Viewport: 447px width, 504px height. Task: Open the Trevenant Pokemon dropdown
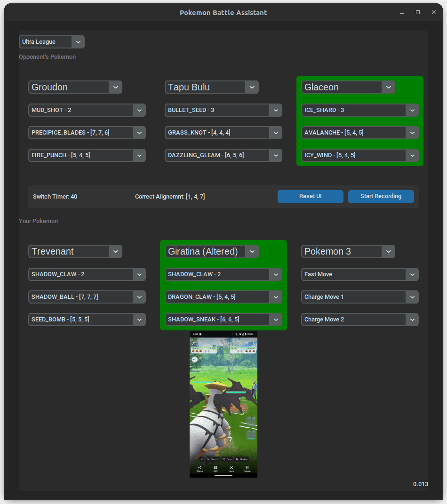[75, 251]
